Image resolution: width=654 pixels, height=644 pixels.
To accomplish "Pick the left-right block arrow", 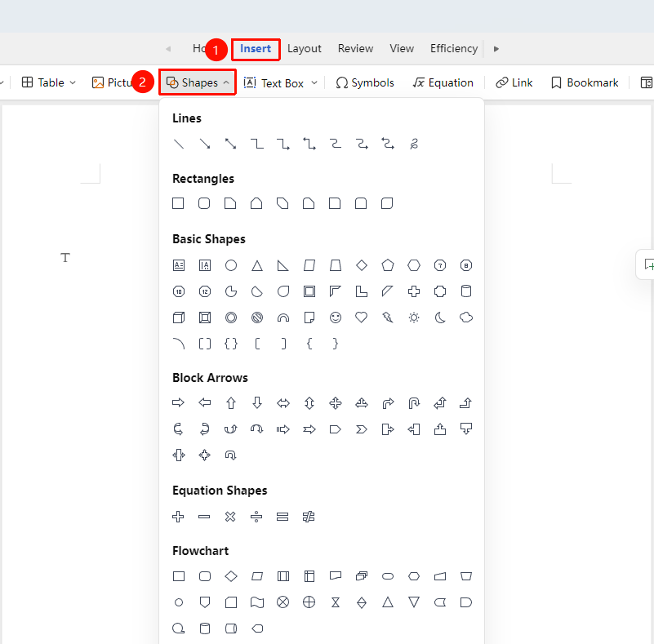I will coord(283,402).
